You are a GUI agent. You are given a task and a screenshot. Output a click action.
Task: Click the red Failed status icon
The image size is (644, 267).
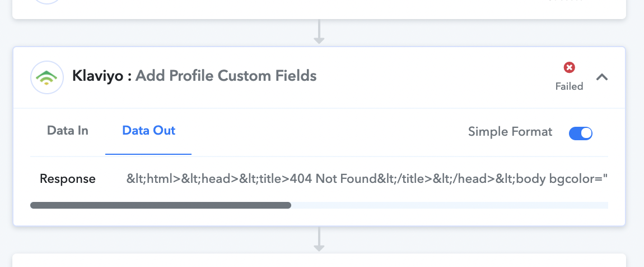pyautogui.click(x=570, y=67)
